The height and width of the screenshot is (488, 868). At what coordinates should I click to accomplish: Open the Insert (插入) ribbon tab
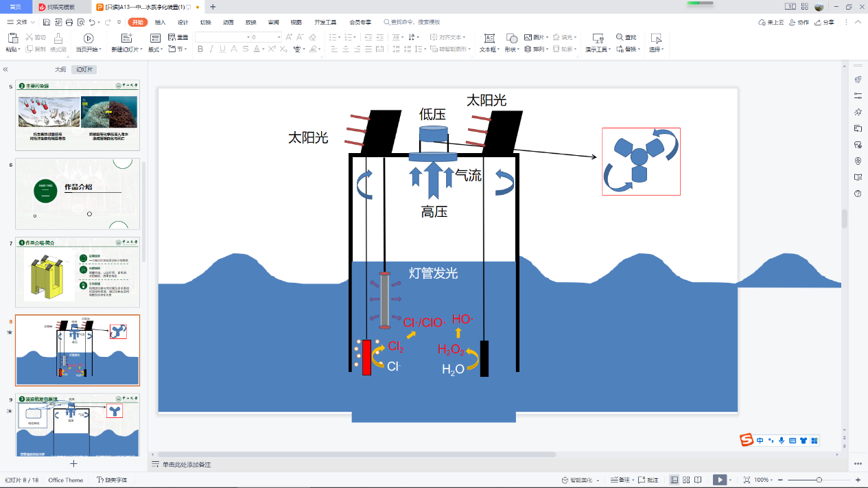[160, 22]
